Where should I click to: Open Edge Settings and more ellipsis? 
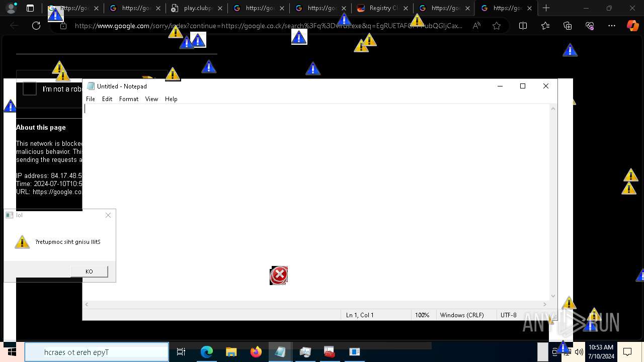click(x=612, y=26)
